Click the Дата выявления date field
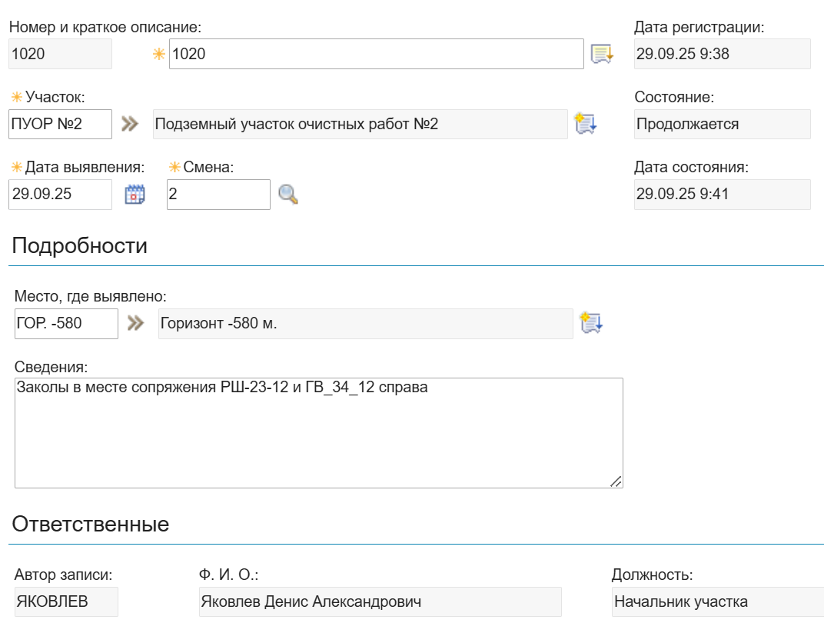 [x=60, y=192]
